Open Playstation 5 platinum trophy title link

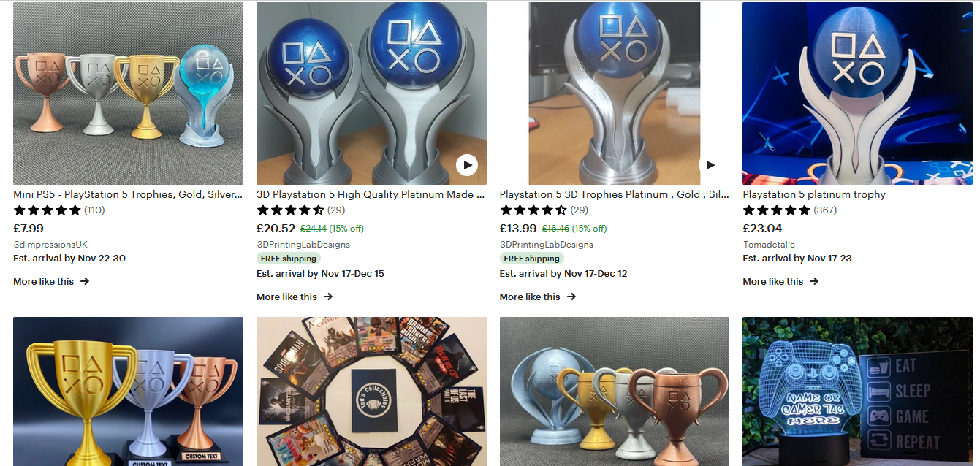coord(814,194)
